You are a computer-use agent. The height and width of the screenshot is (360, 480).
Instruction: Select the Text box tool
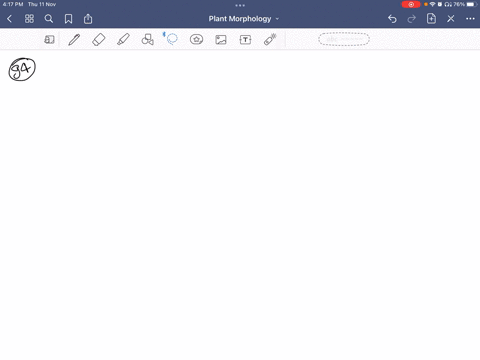click(x=245, y=40)
